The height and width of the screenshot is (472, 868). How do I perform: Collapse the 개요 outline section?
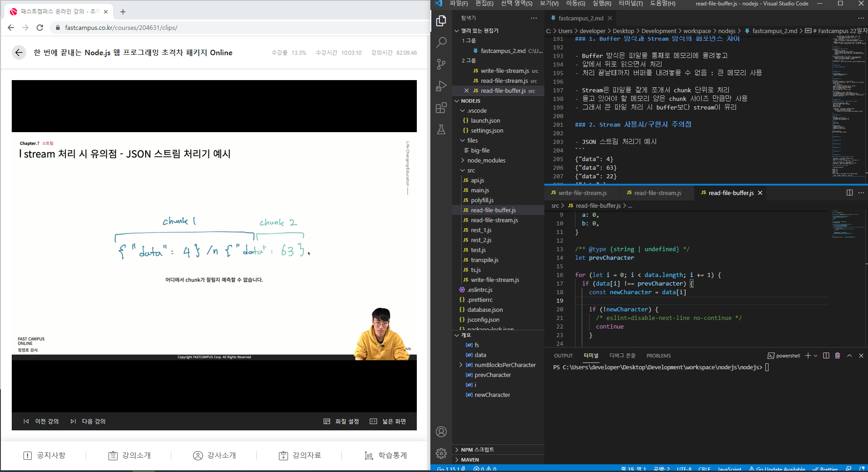click(x=498, y=335)
